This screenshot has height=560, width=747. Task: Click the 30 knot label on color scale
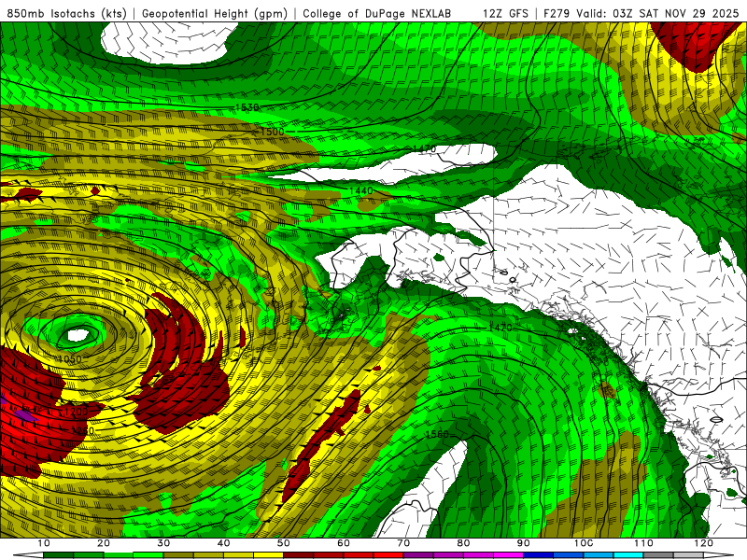(163, 543)
